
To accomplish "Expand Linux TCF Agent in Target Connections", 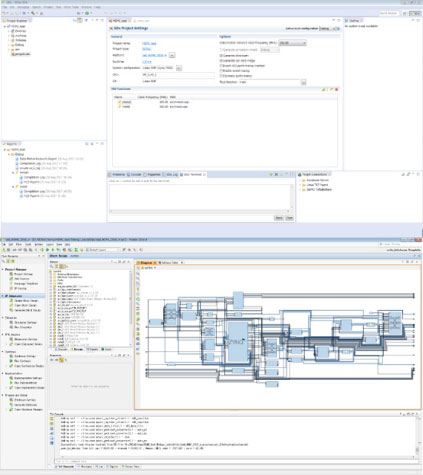I will coord(300,185).
